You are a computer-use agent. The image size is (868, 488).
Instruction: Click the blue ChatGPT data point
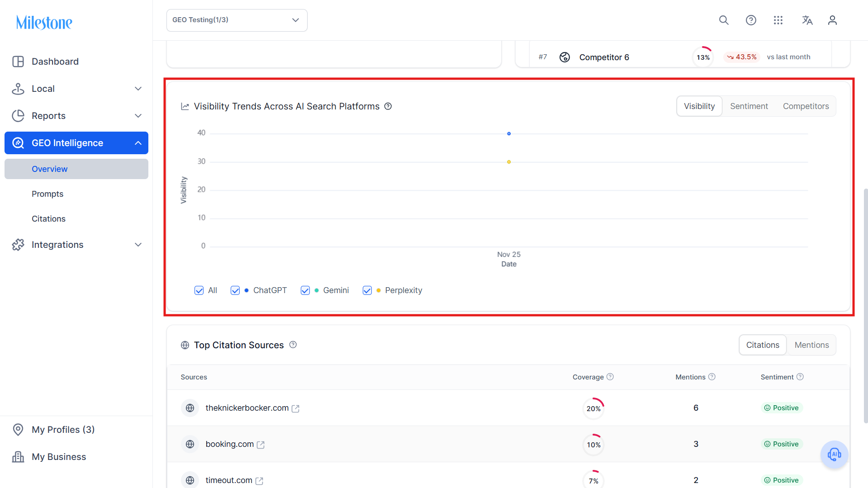pos(509,133)
